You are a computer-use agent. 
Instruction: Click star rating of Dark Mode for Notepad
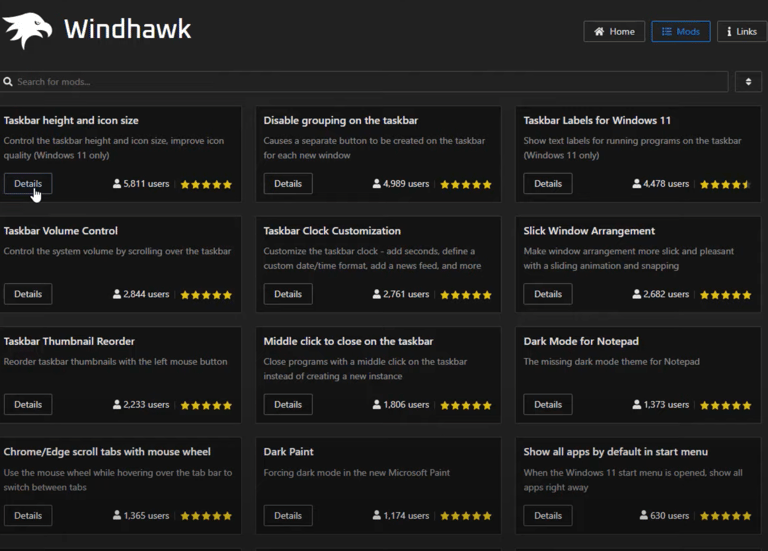[x=725, y=405]
